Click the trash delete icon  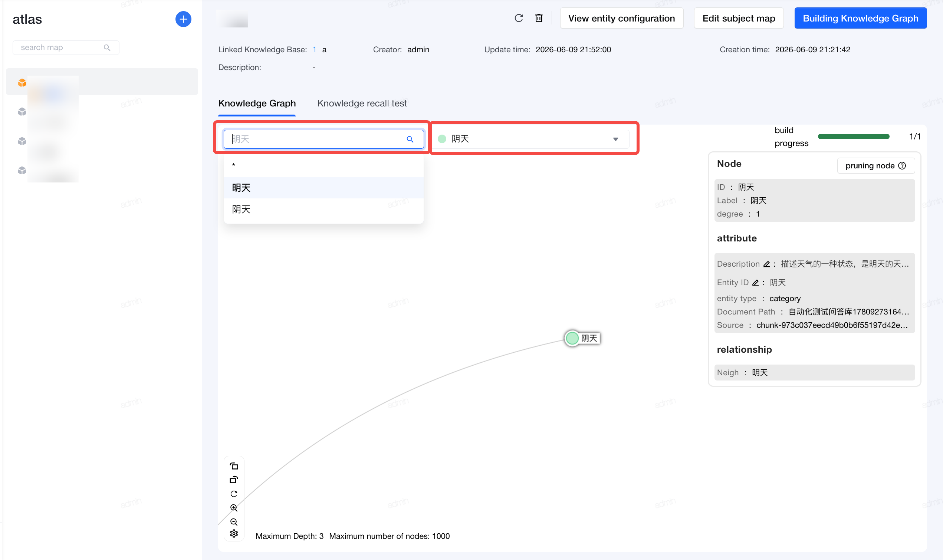pyautogui.click(x=539, y=18)
